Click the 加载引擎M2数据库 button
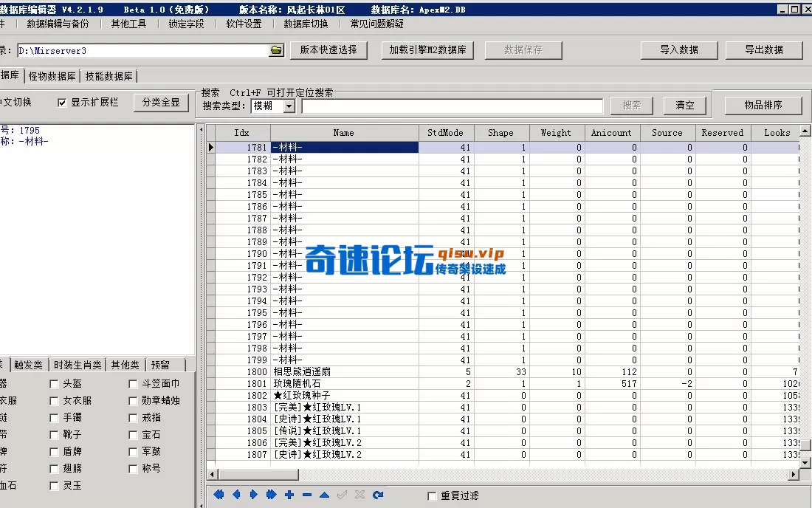The width and height of the screenshot is (812, 508). (x=427, y=49)
